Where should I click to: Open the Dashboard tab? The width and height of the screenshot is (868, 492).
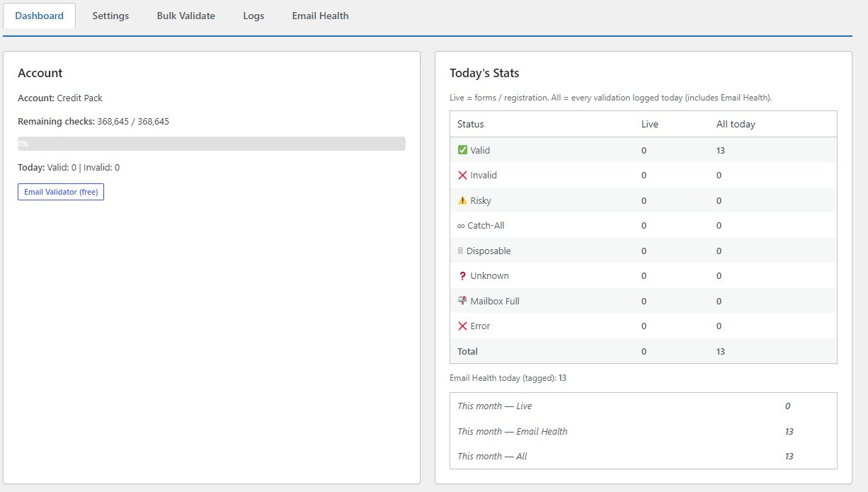pyautogui.click(x=39, y=16)
